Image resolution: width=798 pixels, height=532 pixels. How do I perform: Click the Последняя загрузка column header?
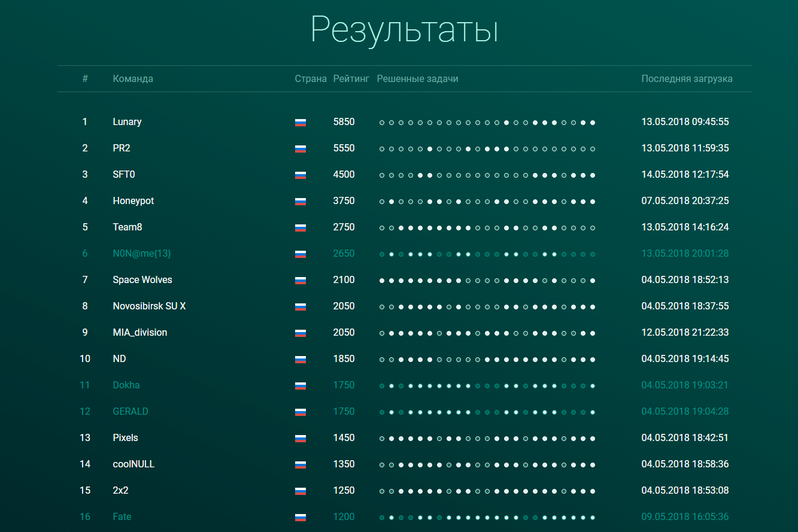tap(687, 79)
